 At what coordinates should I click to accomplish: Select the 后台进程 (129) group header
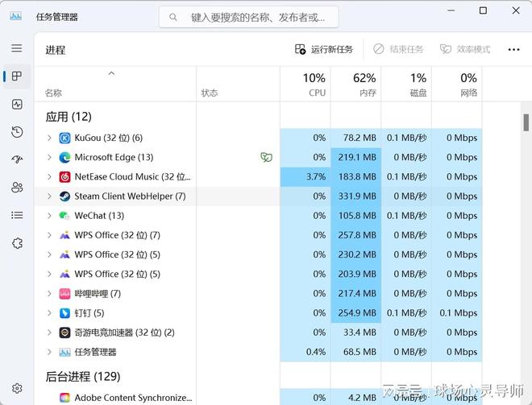(x=83, y=377)
